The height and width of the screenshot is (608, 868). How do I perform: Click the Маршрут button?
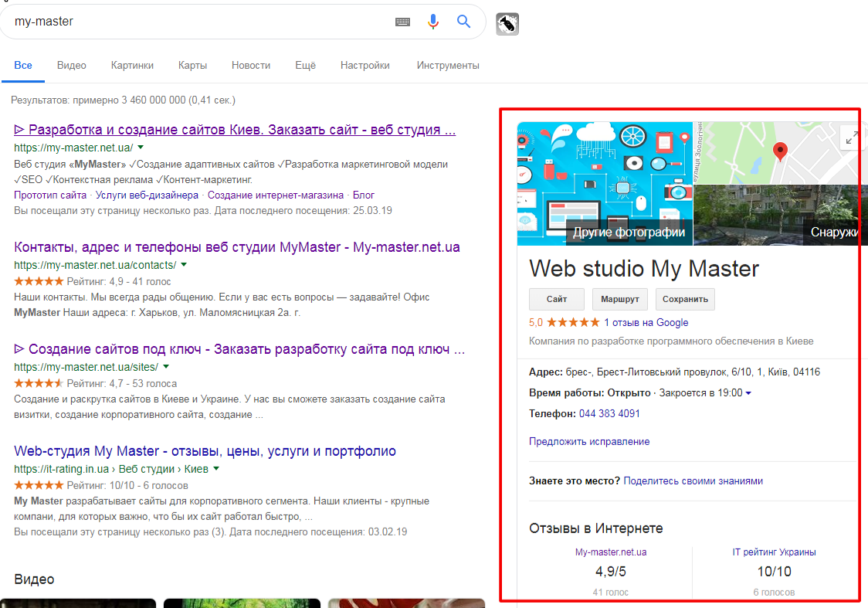pyautogui.click(x=620, y=299)
